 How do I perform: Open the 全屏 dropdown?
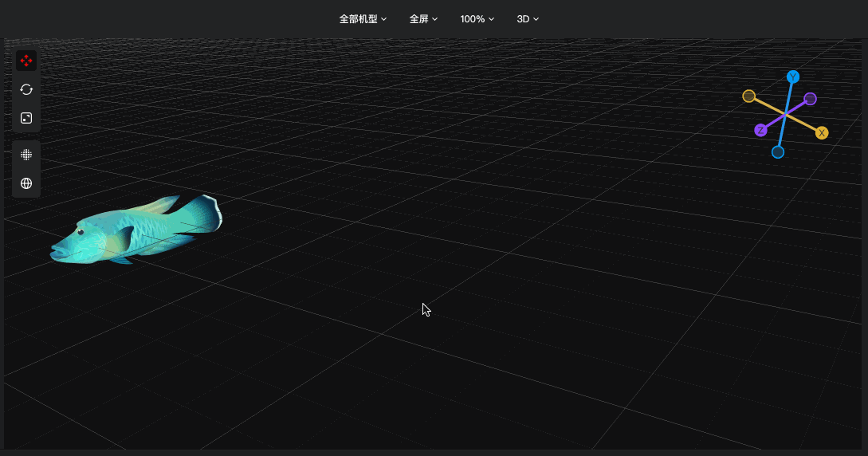pos(423,19)
